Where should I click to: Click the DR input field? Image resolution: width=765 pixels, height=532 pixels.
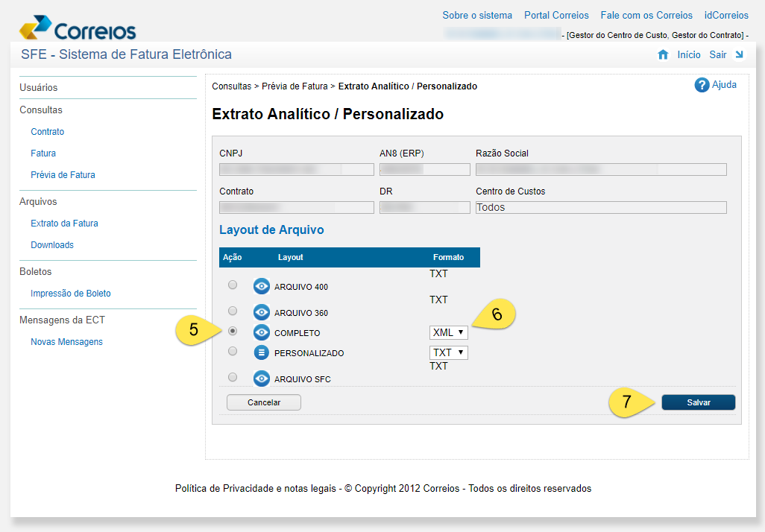425,207
